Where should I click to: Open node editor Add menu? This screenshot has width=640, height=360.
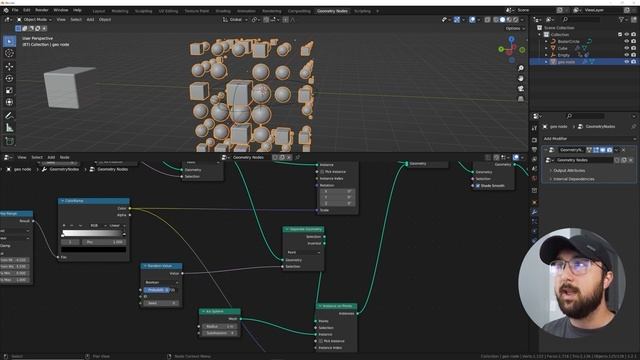pyautogui.click(x=51, y=158)
